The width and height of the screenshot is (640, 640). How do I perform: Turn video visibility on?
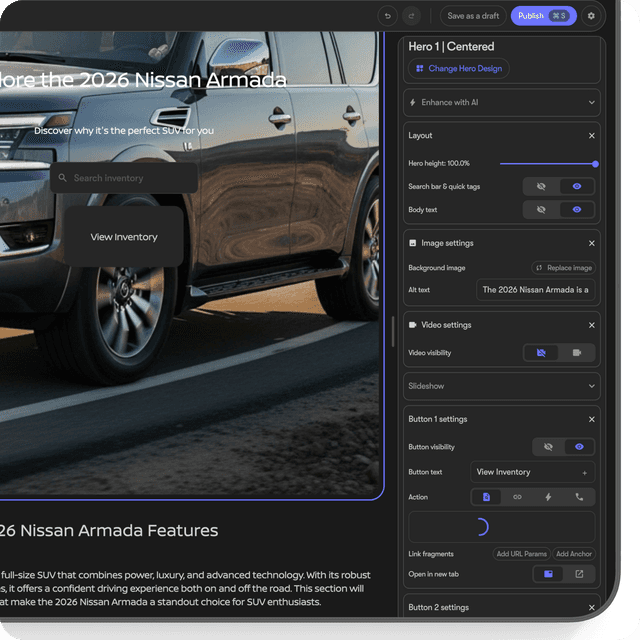coord(576,353)
